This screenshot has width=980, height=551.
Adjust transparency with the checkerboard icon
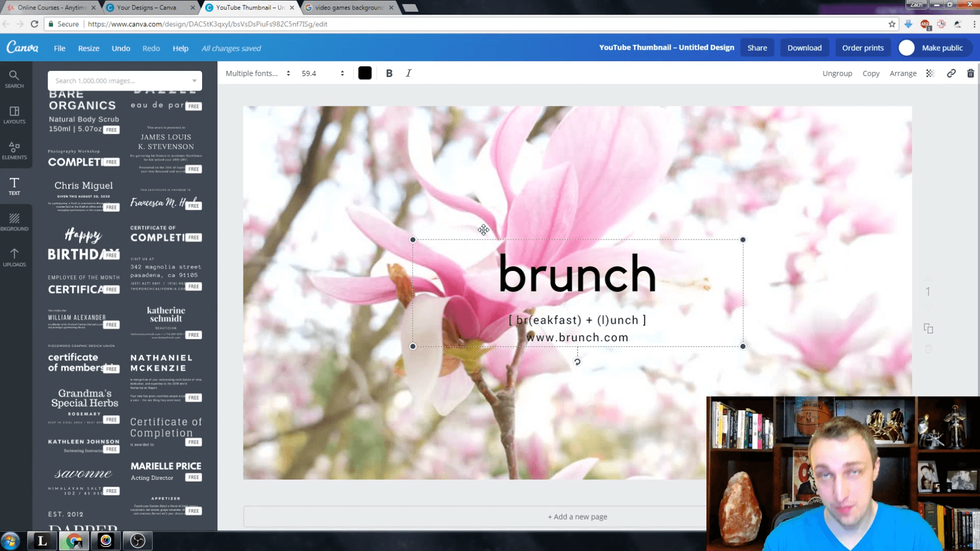929,73
